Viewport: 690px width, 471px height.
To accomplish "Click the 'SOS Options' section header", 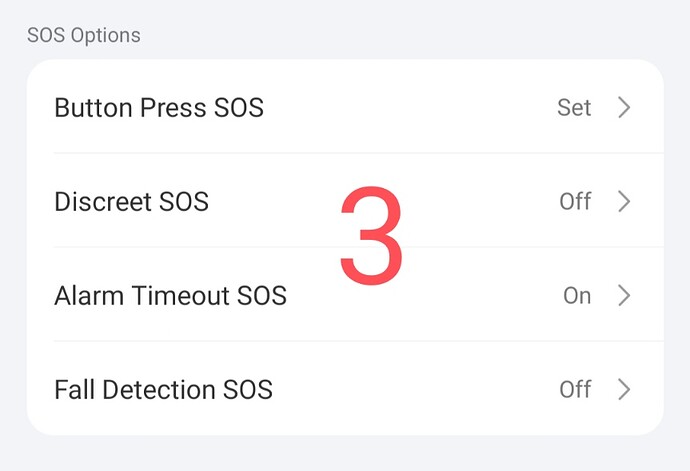I will coord(84,36).
